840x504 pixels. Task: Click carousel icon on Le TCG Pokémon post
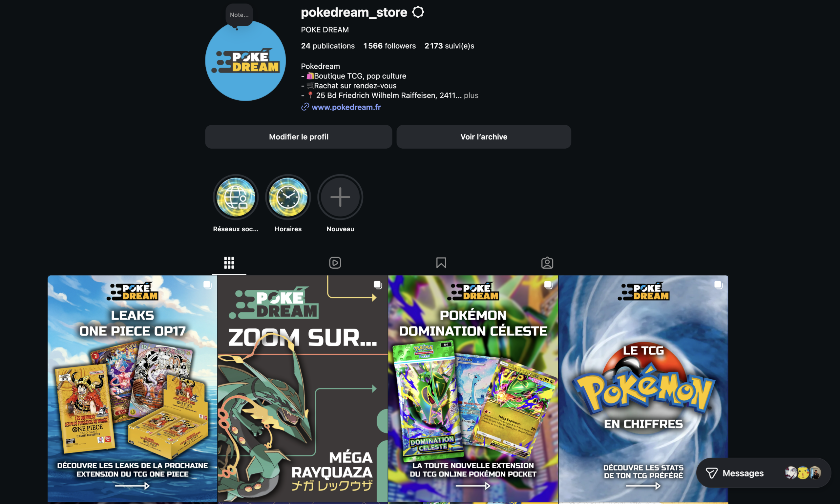[x=719, y=284]
